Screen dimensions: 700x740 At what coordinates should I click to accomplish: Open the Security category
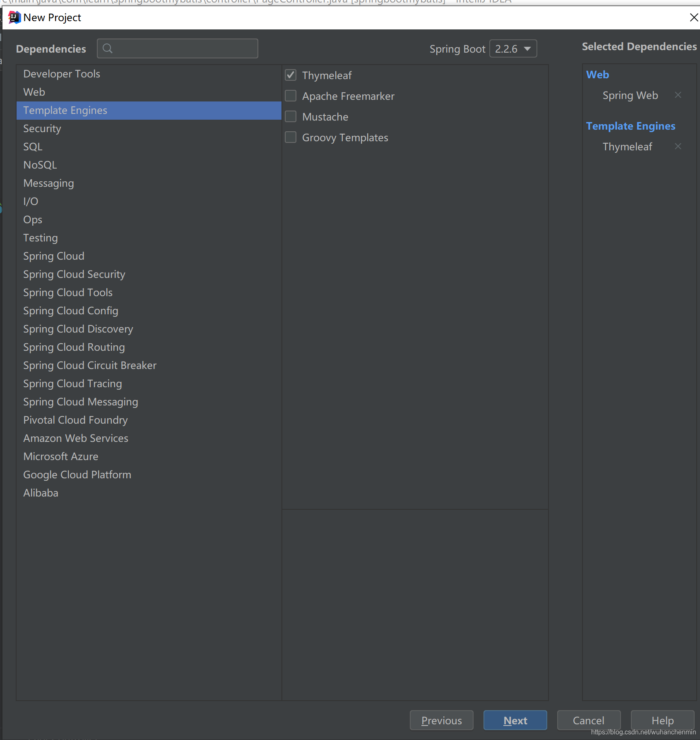(149, 129)
